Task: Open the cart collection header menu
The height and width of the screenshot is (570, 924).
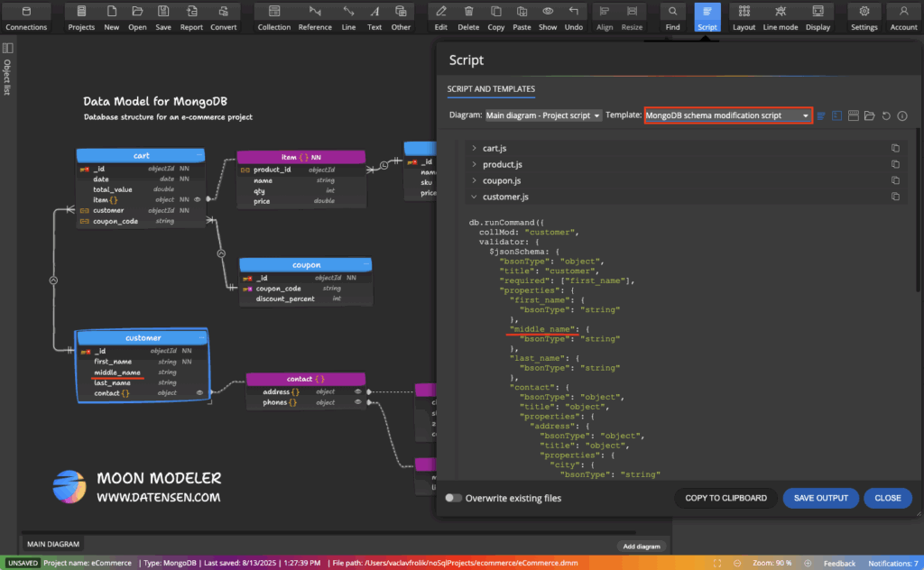Action: [x=199, y=155]
